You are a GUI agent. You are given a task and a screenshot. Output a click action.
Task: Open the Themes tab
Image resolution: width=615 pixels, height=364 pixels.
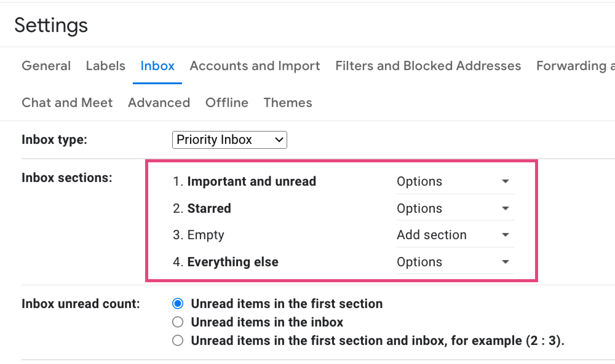click(x=288, y=103)
